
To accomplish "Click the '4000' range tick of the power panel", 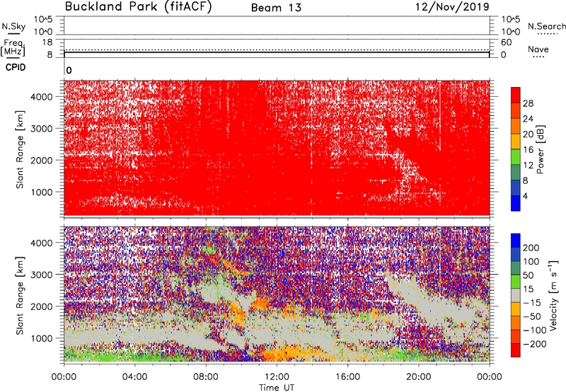I will coord(41,97).
